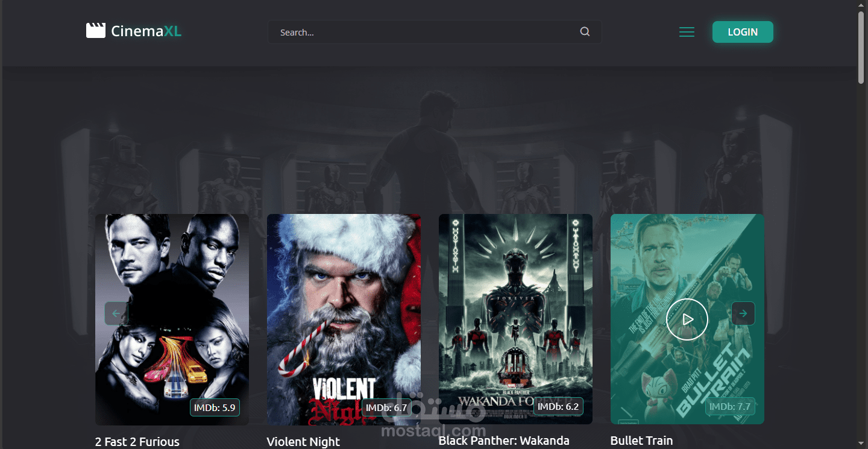This screenshot has height=449, width=868.
Task: Click the 2 Fast 2 Furious title
Action: coord(137,442)
